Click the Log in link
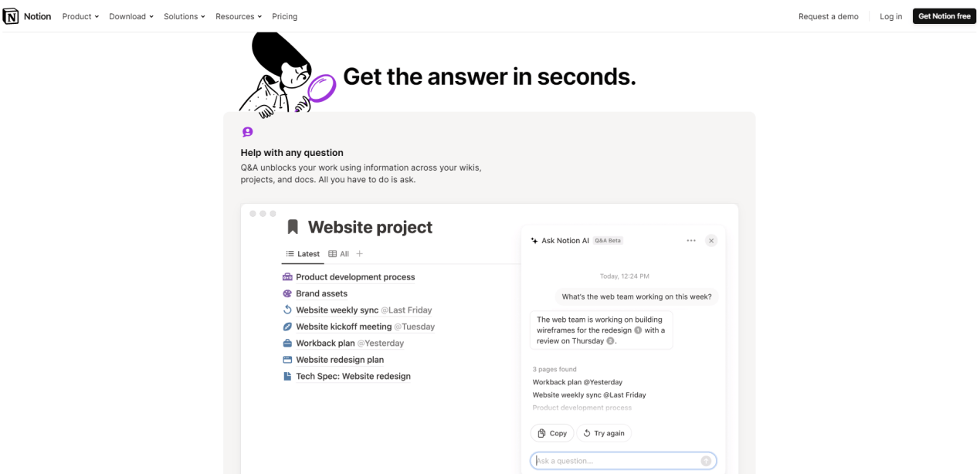 pyautogui.click(x=890, y=16)
